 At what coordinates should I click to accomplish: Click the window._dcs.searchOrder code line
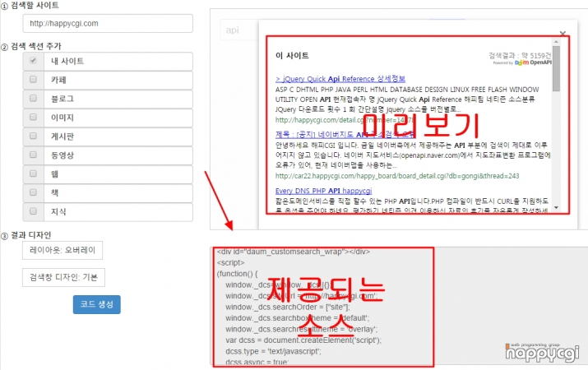click(x=288, y=307)
